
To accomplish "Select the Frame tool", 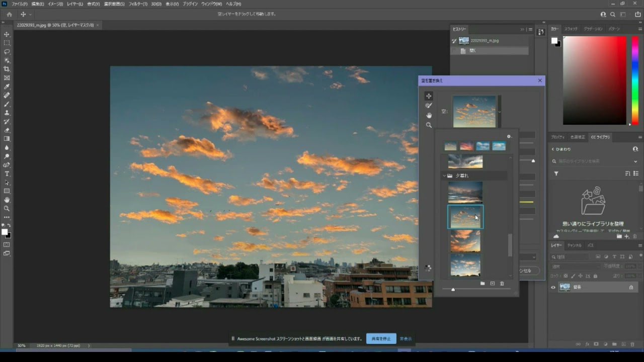I will (7, 78).
